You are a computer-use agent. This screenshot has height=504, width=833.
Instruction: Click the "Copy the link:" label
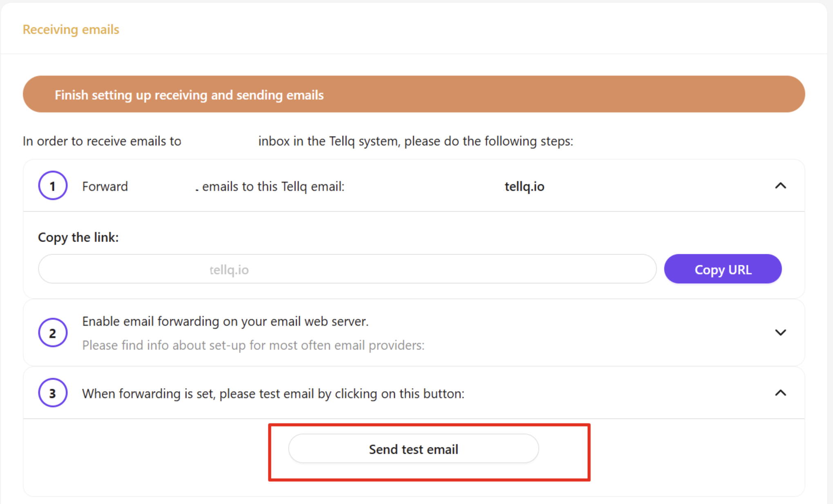(x=78, y=237)
